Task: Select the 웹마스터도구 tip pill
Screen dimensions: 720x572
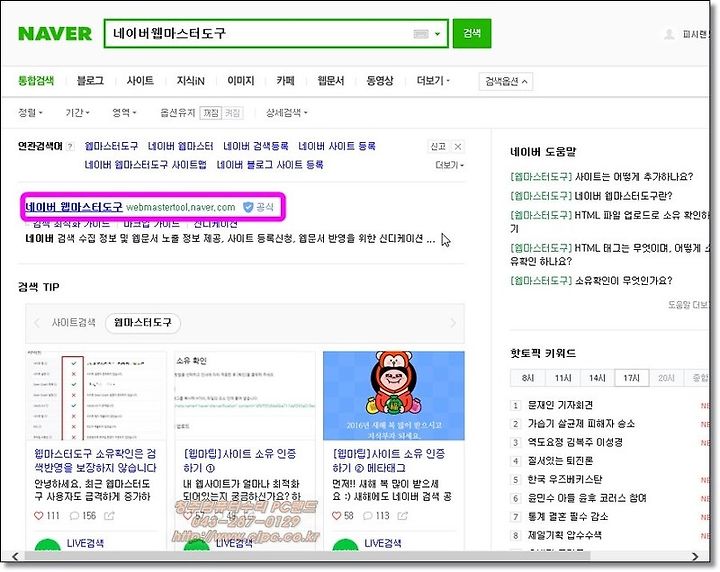Action: tap(143, 323)
